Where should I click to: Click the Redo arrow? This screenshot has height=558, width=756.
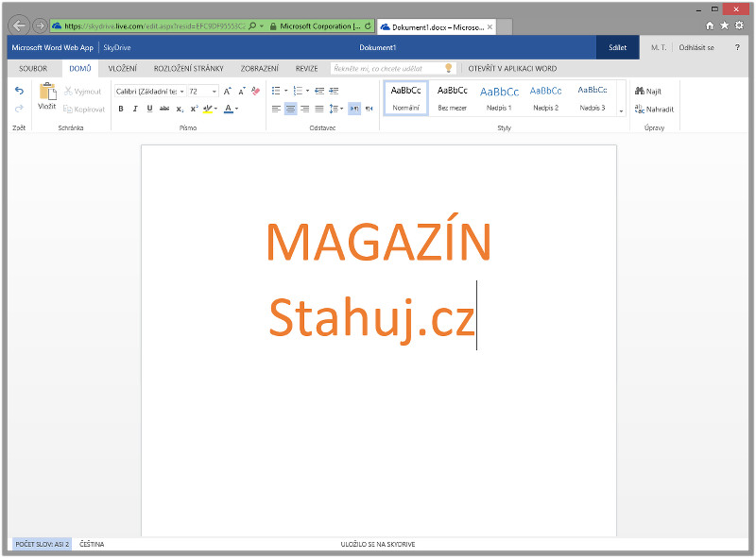tap(19, 109)
